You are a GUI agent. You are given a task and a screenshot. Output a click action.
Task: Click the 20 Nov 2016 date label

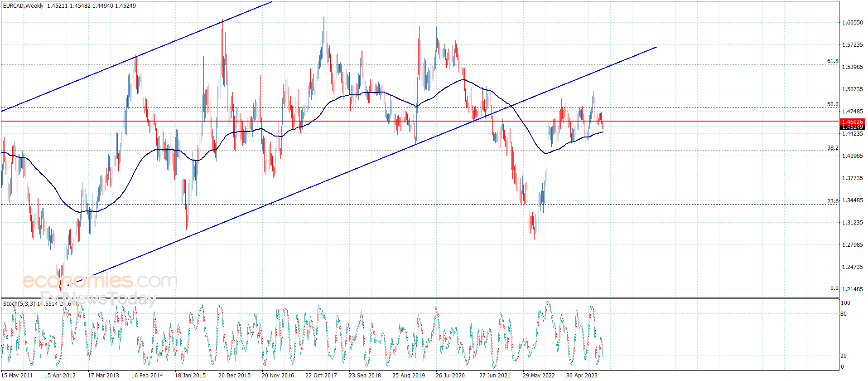(x=278, y=375)
